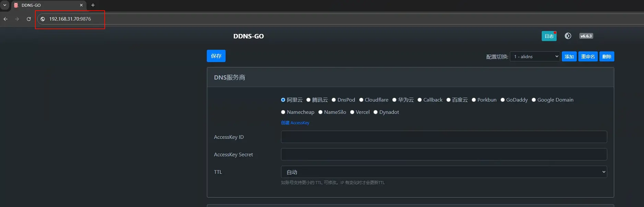Open the 日志 logs button

tap(549, 36)
